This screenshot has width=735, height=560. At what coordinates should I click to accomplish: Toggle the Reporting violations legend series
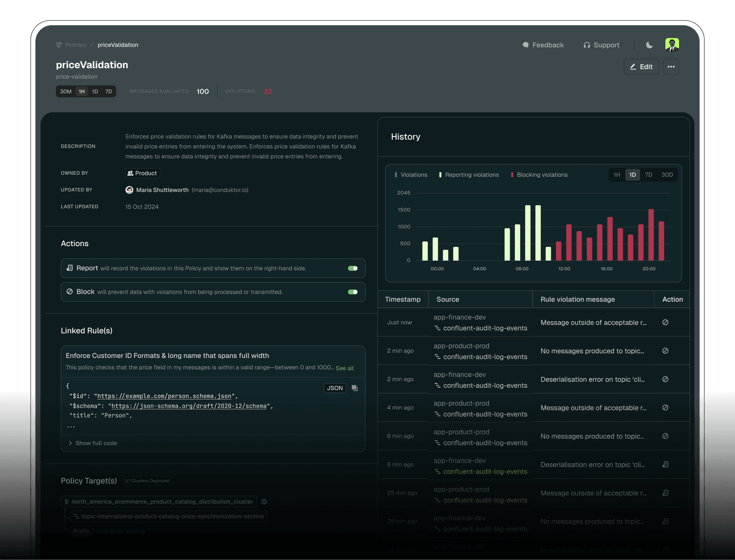click(468, 175)
